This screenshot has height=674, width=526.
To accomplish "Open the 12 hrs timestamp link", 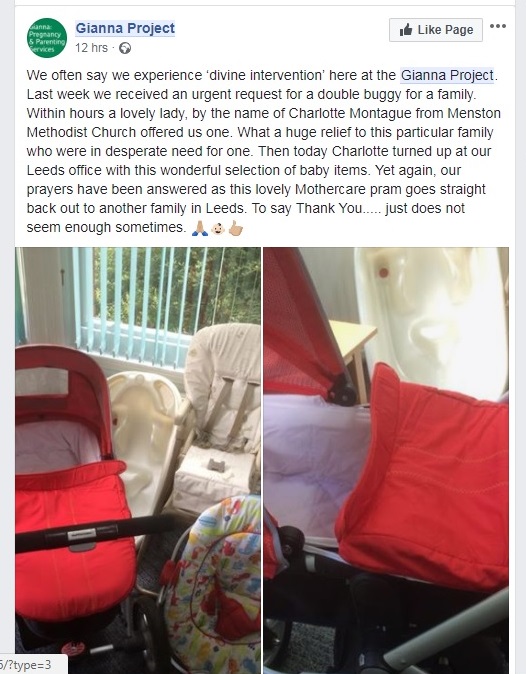I will click(x=91, y=48).
